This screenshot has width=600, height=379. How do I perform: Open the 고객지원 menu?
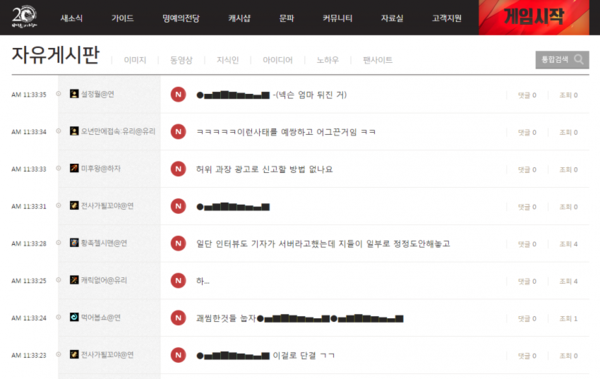click(447, 18)
